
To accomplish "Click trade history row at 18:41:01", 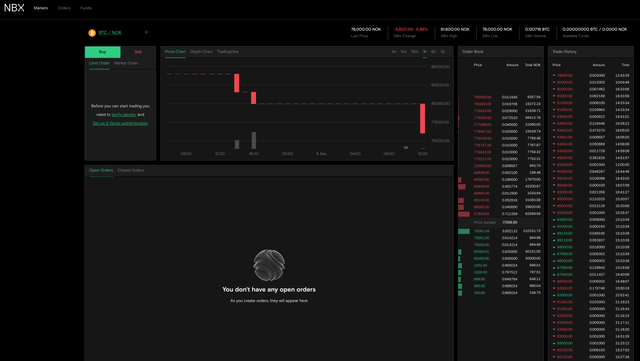I will tap(591, 117).
